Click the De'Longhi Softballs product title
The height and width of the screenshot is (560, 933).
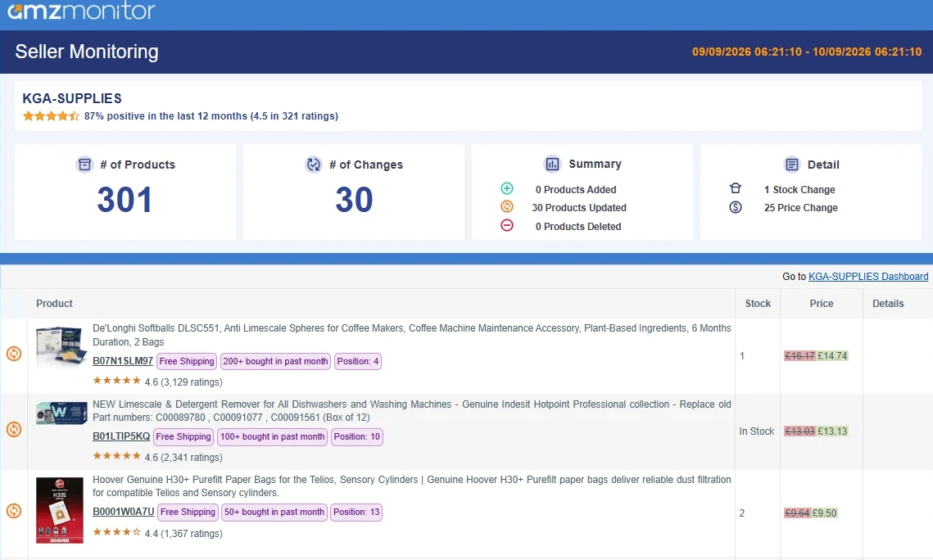(412, 335)
